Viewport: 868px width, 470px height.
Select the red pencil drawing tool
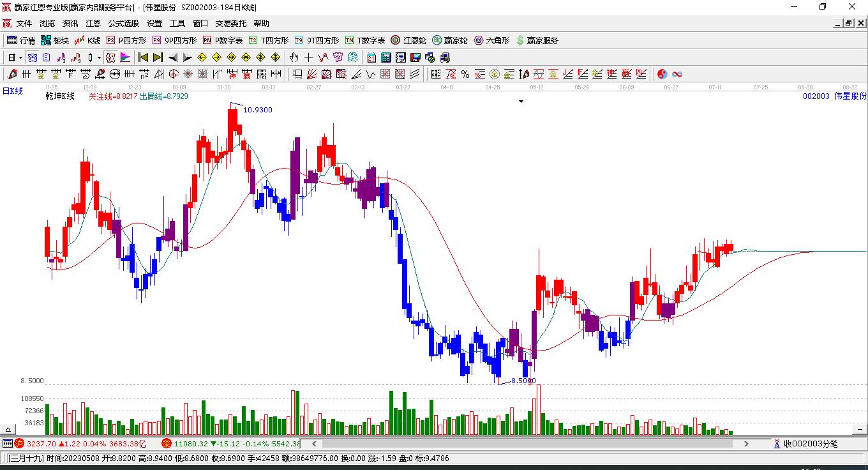pyautogui.click(x=11, y=74)
